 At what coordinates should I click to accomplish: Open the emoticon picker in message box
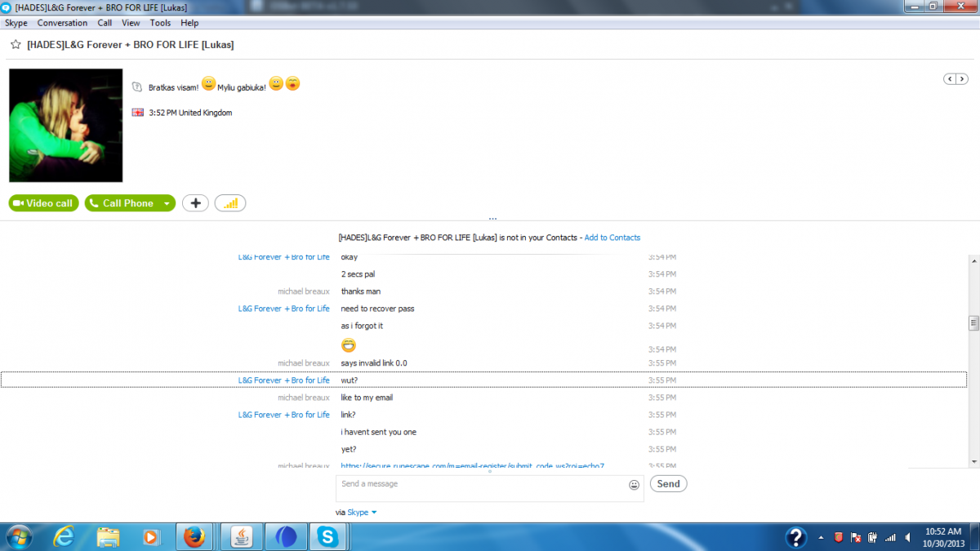(634, 485)
